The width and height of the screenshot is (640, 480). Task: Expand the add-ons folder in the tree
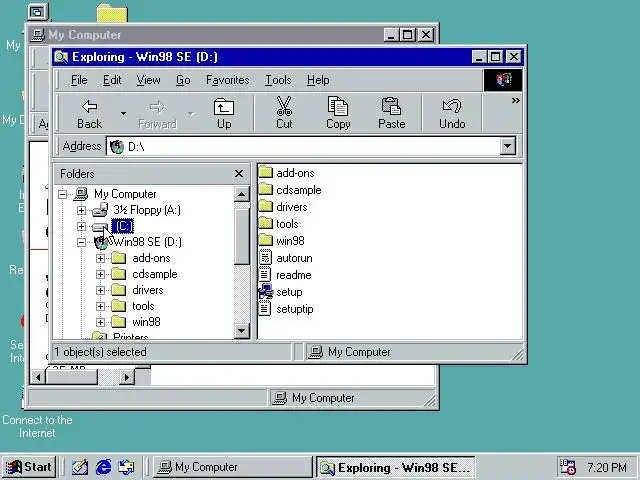pos(100,258)
